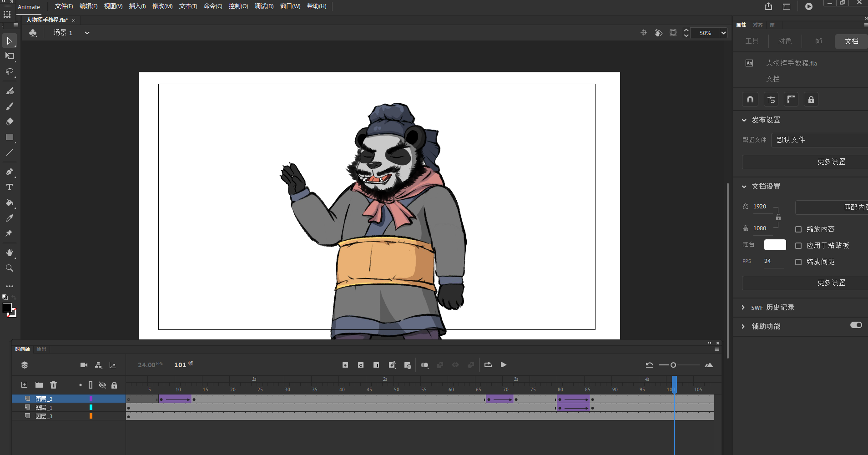The height and width of the screenshot is (455, 868).
Task: Open the 修改(M) menu
Action: (x=162, y=6)
